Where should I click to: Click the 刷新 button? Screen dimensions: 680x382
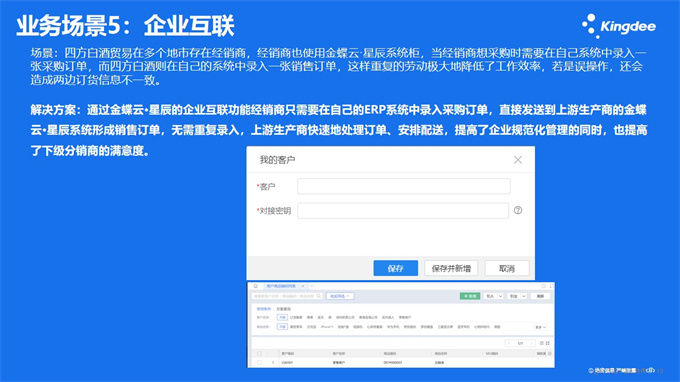click(540, 296)
